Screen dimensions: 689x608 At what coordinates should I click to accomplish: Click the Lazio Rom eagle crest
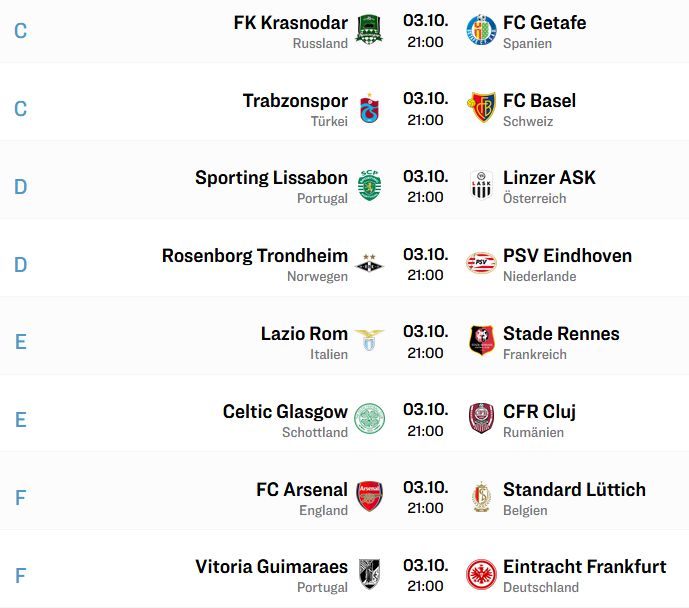click(369, 340)
